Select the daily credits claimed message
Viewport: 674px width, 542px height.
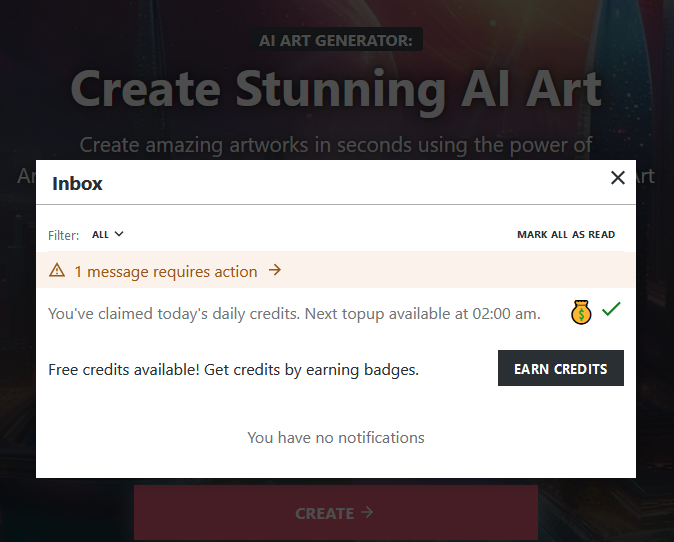(294, 313)
